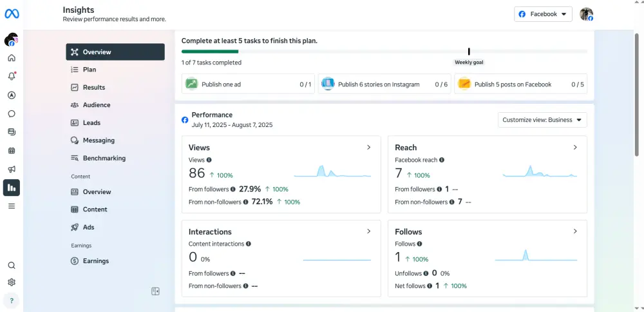The image size is (644, 312).
Task: Click Publish 6 stories on Instagram task
Action: [x=384, y=84]
